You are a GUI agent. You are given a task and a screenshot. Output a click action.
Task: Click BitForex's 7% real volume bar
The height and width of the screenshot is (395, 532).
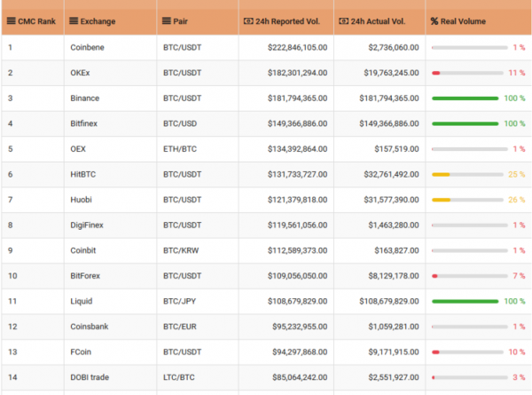pos(470,276)
